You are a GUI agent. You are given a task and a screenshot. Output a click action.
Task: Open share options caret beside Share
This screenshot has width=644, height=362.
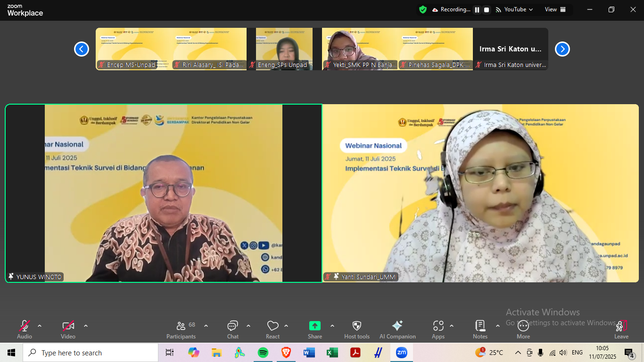[x=332, y=326]
